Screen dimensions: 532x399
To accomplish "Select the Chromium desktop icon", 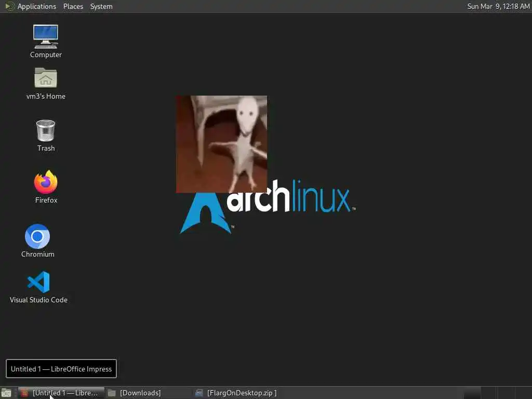I will tap(37, 241).
